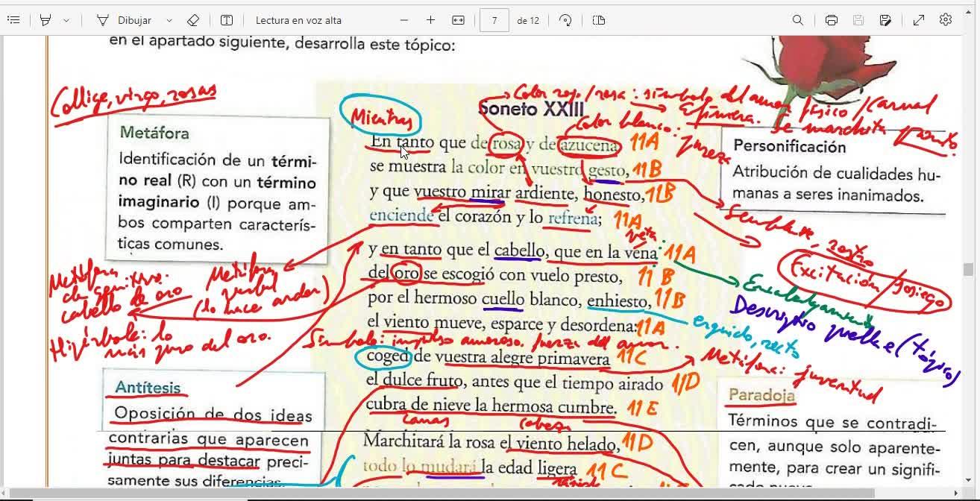The width and height of the screenshot is (980, 501).
Task: Toggle the eraser tool
Action: [192, 20]
